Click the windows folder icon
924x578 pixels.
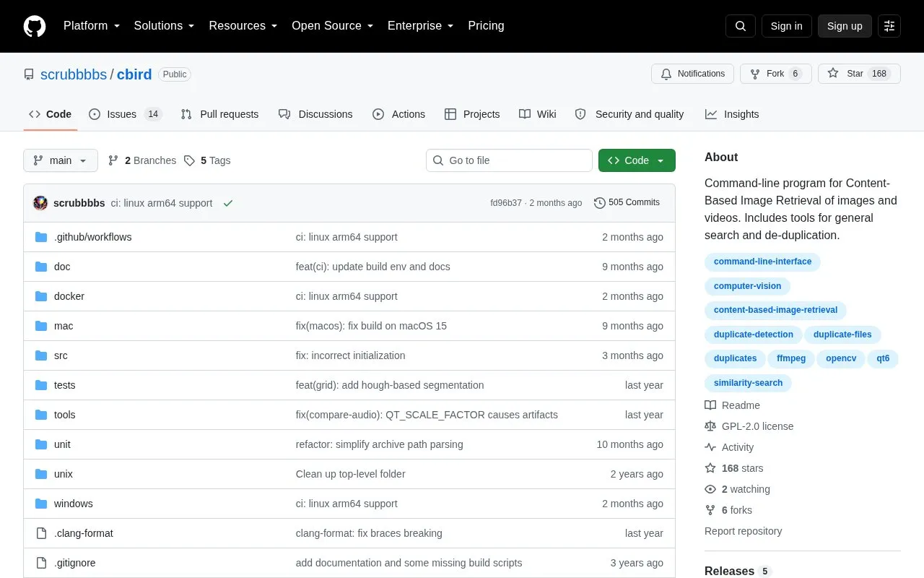pyautogui.click(x=41, y=504)
